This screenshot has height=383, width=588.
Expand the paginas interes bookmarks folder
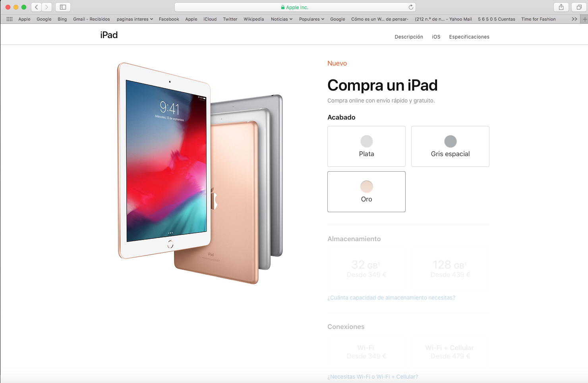tap(135, 19)
